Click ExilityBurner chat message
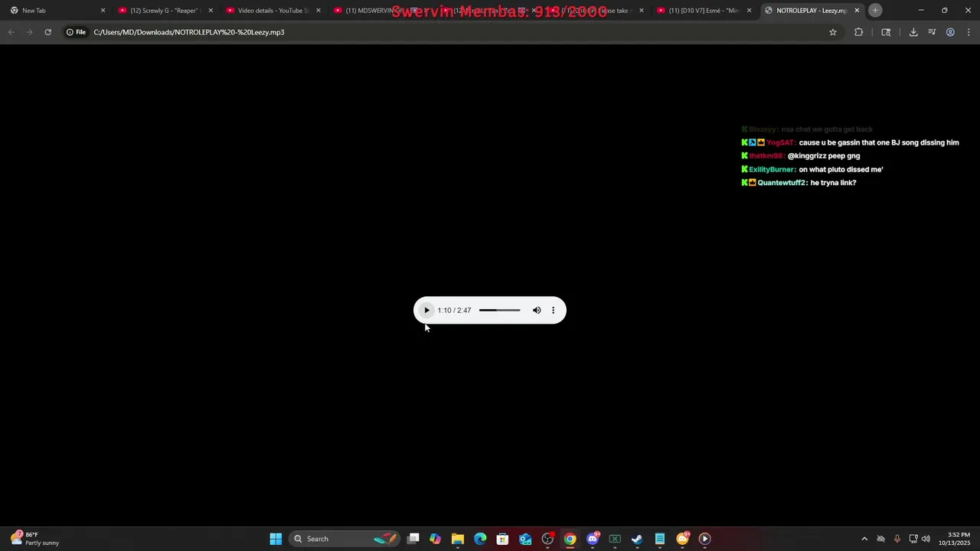 [x=812, y=169]
